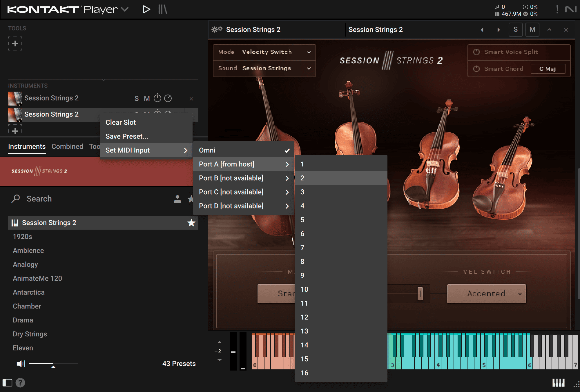The image size is (580, 392).
Task: Collapse instrument header with up chevron
Action: [549, 30]
